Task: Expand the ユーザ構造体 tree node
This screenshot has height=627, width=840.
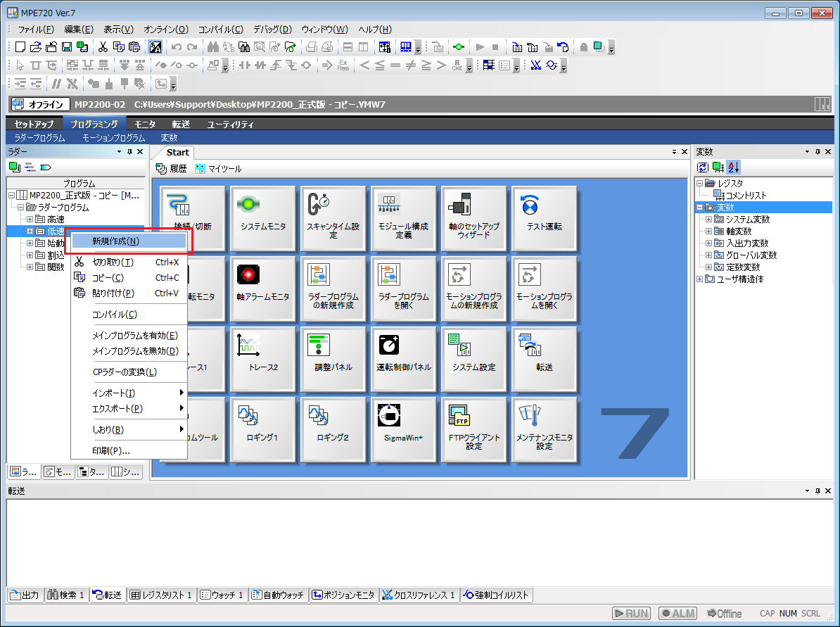Action: (x=699, y=279)
